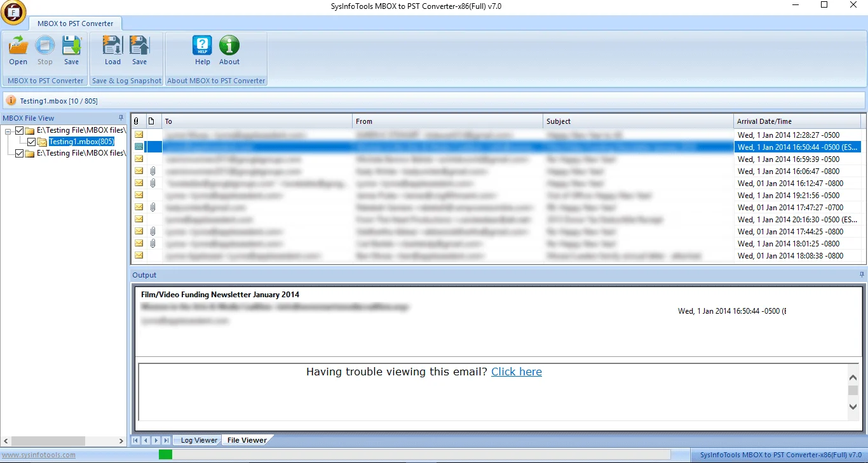Switch to the Log Viewer tab
The height and width of the screenshot is (463, 868).
tap(199, 440)
